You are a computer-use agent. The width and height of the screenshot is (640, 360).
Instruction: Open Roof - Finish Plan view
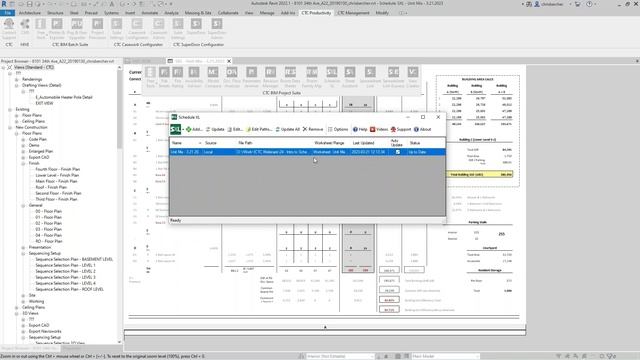[x=51, y=187]
